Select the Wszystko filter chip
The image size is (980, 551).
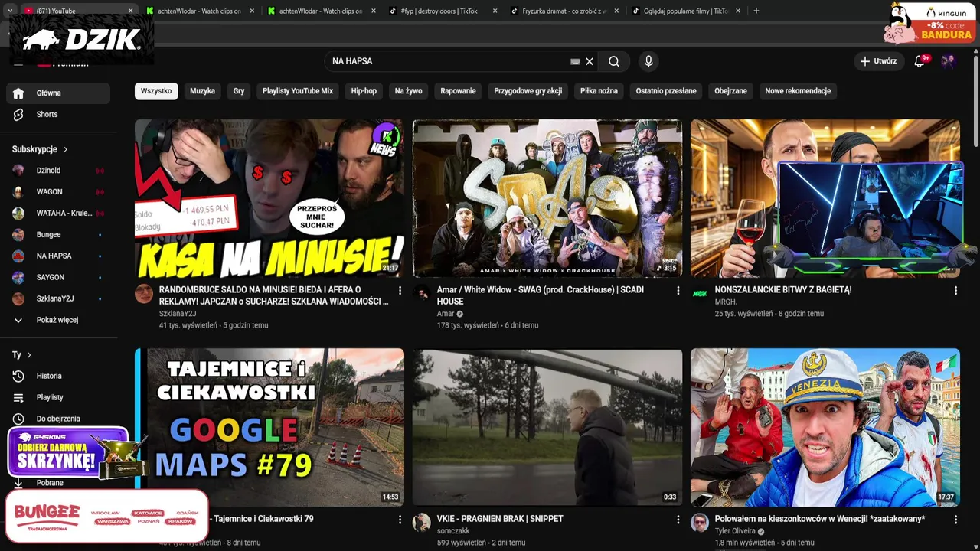156,91
